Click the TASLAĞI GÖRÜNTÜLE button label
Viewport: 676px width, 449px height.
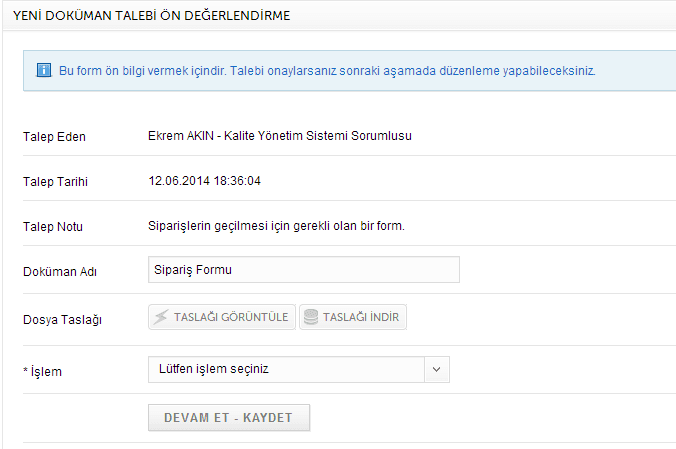231,317
